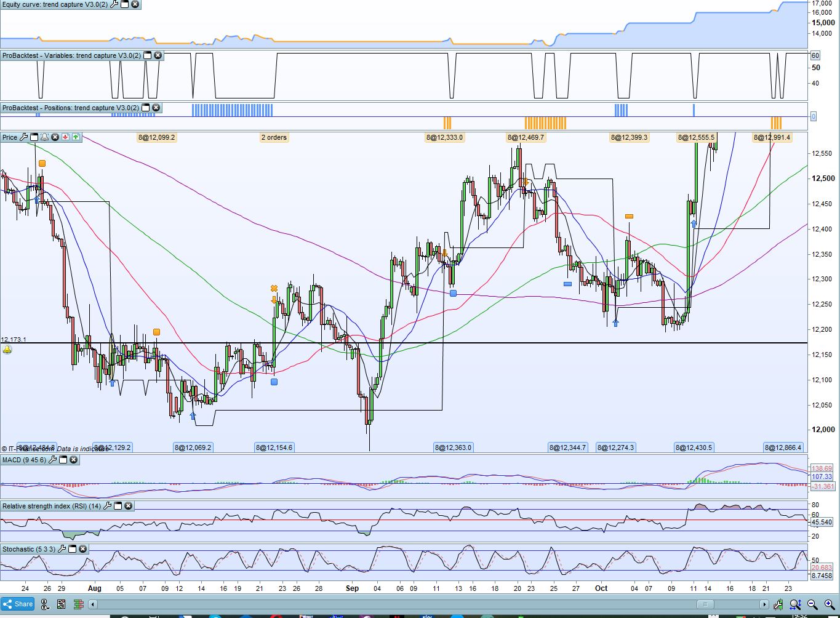Click the red down-arrow sell icon
This screenshot has height=618, width=840.
65,137
